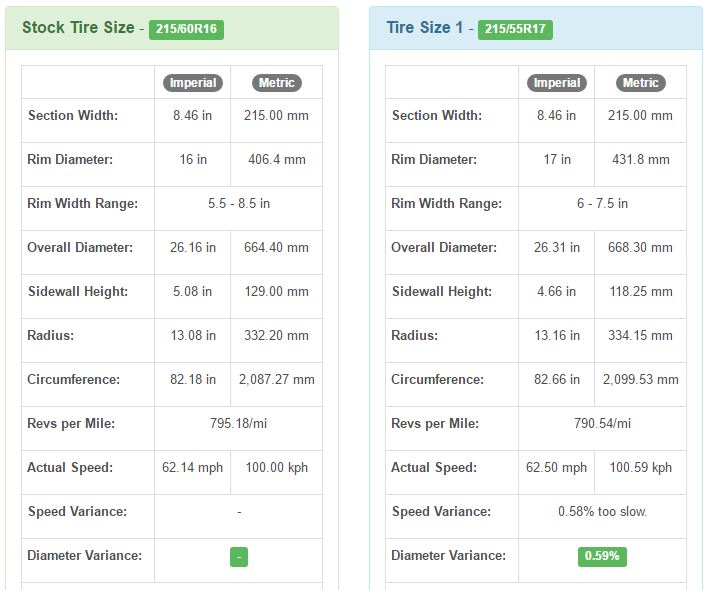708x590 pixels.
Task: Click the 215/60R16 stock size badge
Action: pyautogui.click(x=186, y=29)
